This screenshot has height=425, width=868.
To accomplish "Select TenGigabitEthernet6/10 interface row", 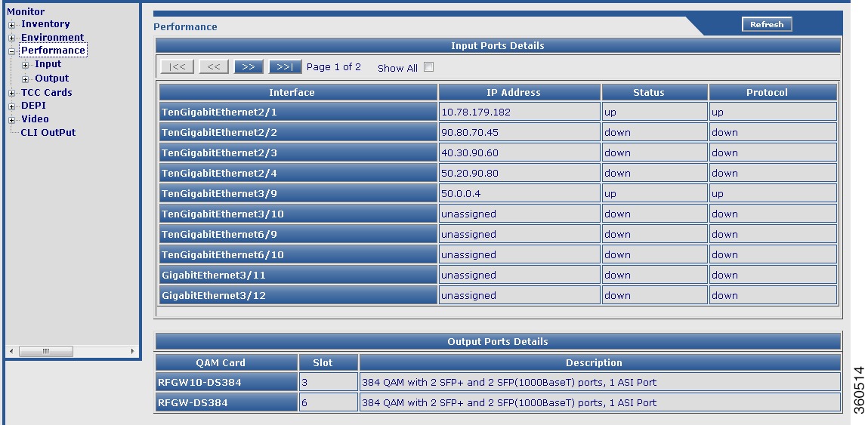I will coord(298,254).
